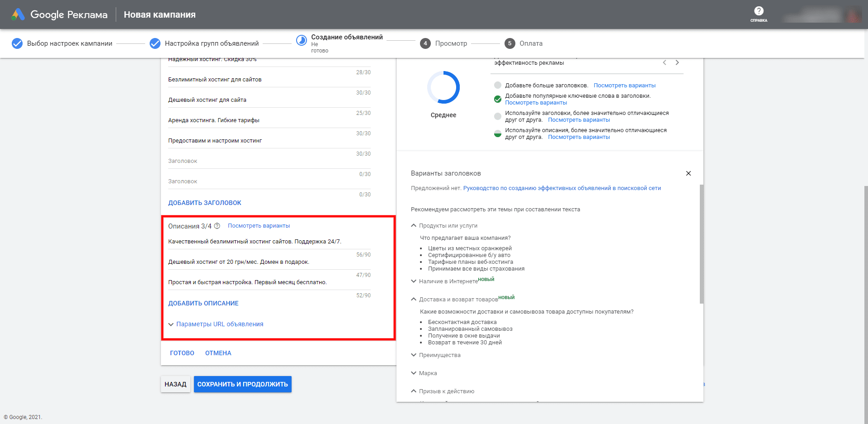Click the checkmark icon for Настройка групп объявлений
This screenshot has width=868, height=424.
[155, 43]
